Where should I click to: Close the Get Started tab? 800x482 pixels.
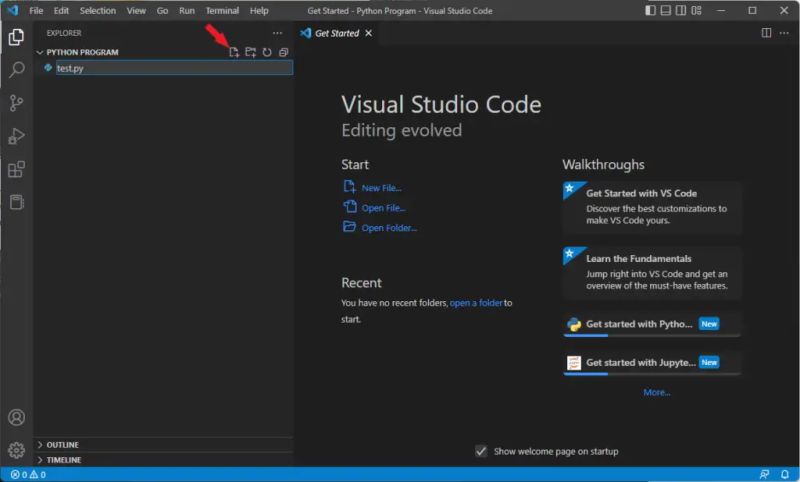pyautogui.click(x=368, y=33)
